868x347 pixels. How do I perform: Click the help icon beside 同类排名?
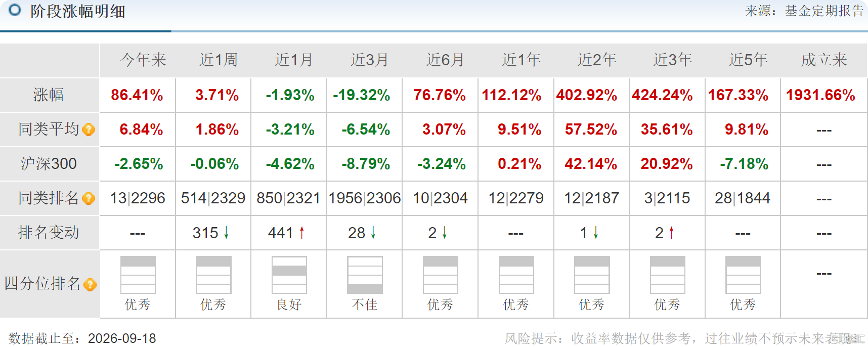(x=89, y=198)
